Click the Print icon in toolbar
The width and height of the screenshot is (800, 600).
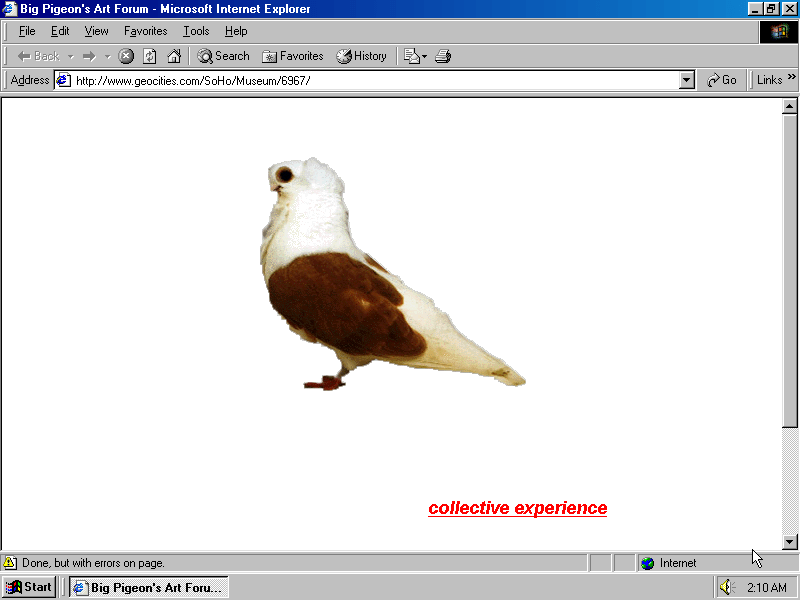[443, 56]
